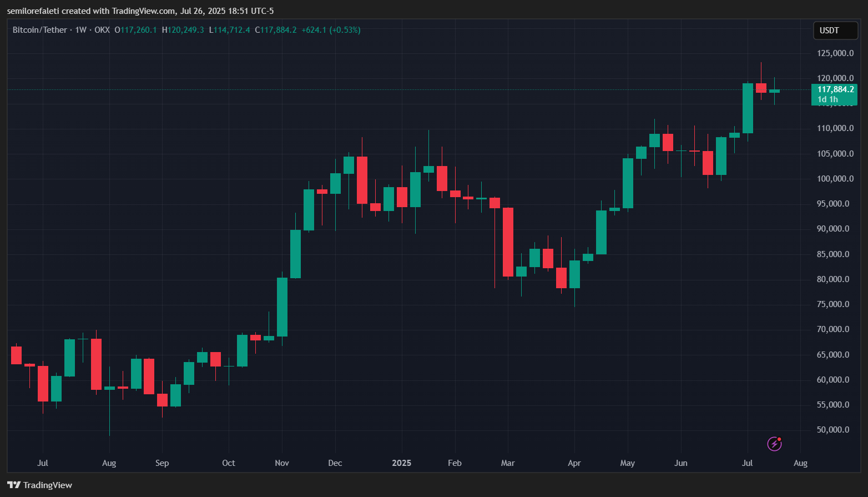Click the change value +624.1 (+0.53%)

[331, 30]
